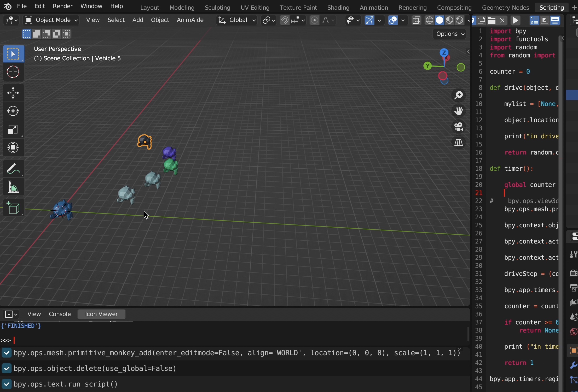Viewport: 578px width, 392px height.
Task: Run the script using the Play button
Action: 515,20
